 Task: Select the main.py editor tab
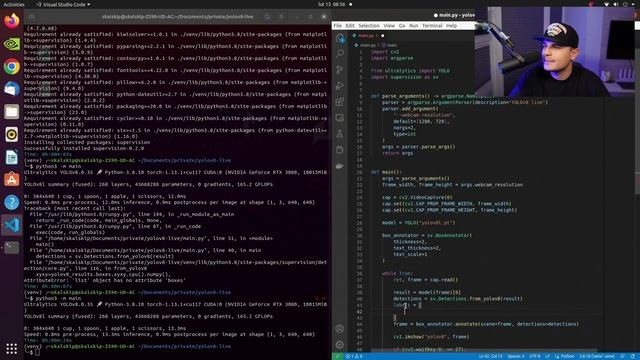(368, 36)
